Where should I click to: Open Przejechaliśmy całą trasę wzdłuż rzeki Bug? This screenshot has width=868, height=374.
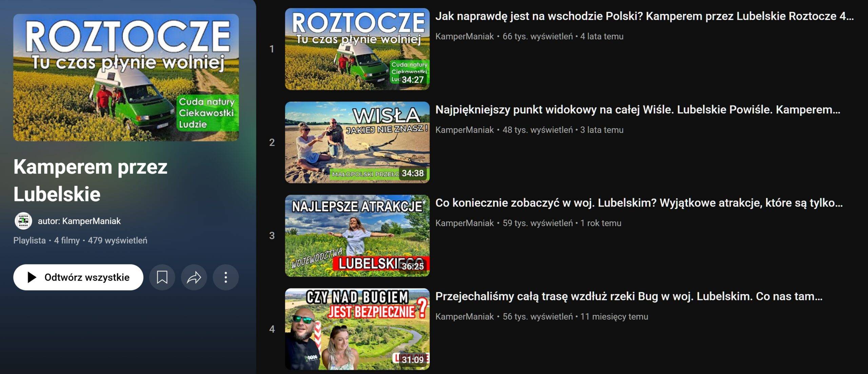pyautogui.click(x=629, y=296)
